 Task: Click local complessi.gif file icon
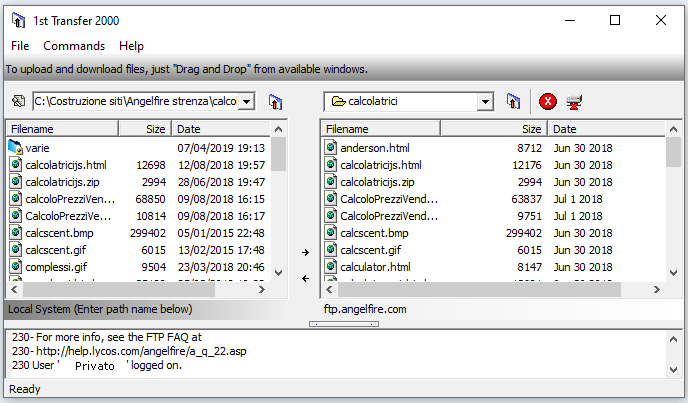click(16, 266)
